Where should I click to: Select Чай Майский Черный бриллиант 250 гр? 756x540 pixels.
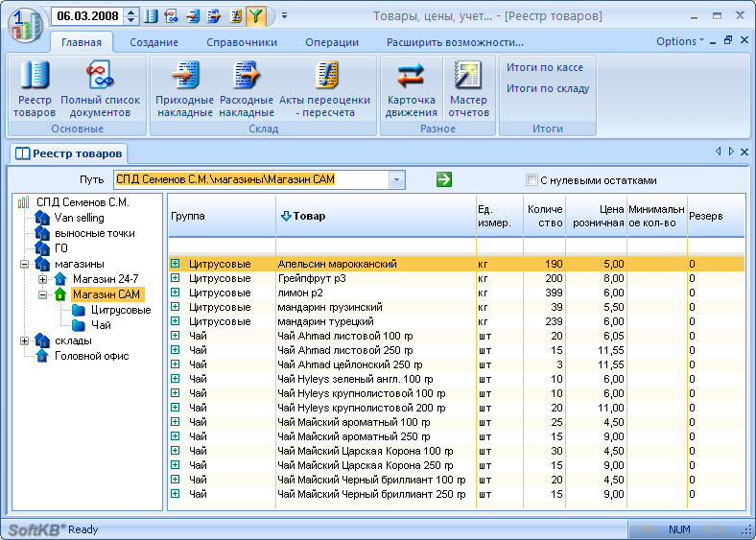(456, 494)
